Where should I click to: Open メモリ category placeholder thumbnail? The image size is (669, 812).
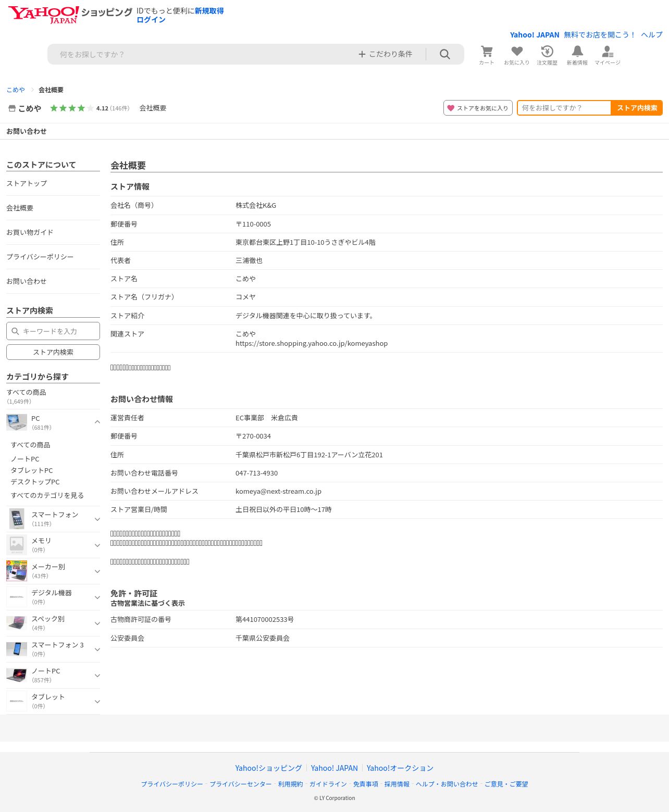tap(17, 545)
